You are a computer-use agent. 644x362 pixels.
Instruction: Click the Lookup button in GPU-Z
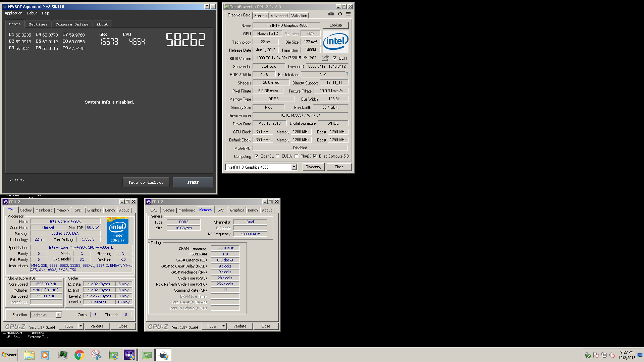tap(336, 25)
